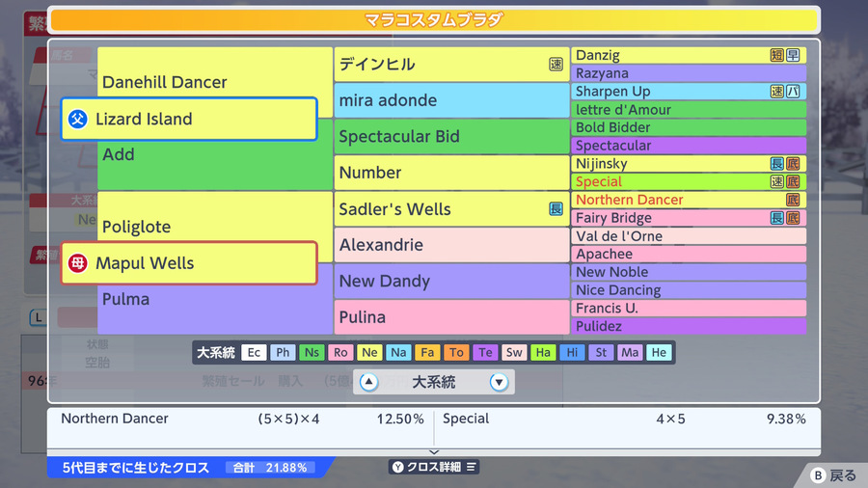Click the Y button cross details icon
868x488 pixels.
click(x=398, y=467)
